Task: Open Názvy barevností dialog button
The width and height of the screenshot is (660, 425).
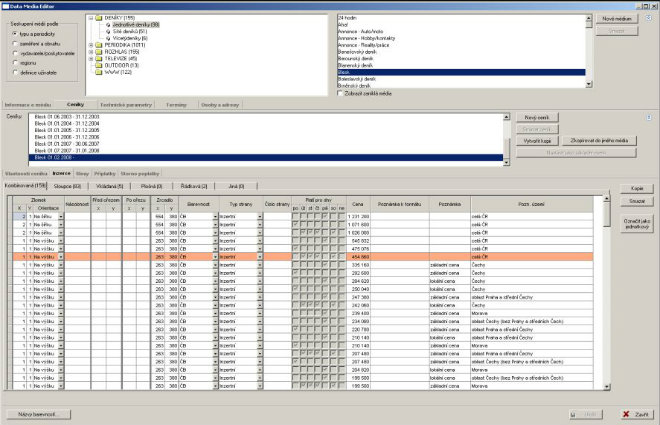Action: point(38,414)
